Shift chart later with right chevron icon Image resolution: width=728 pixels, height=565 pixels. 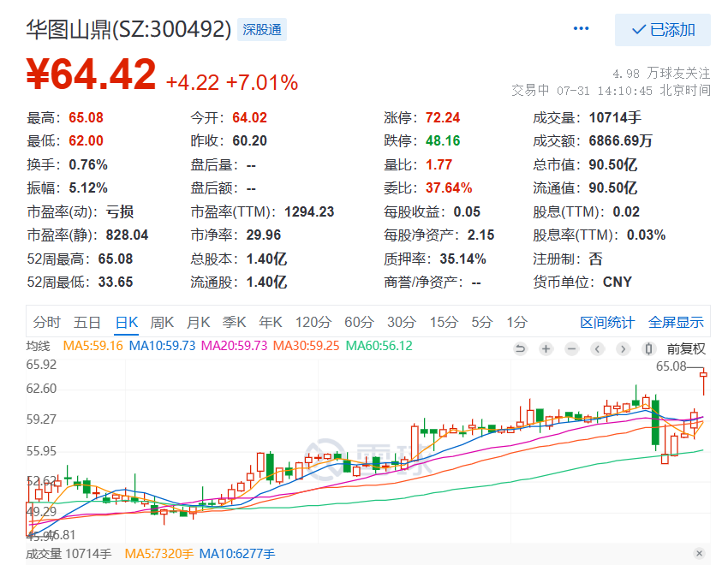tap(623, 348)
